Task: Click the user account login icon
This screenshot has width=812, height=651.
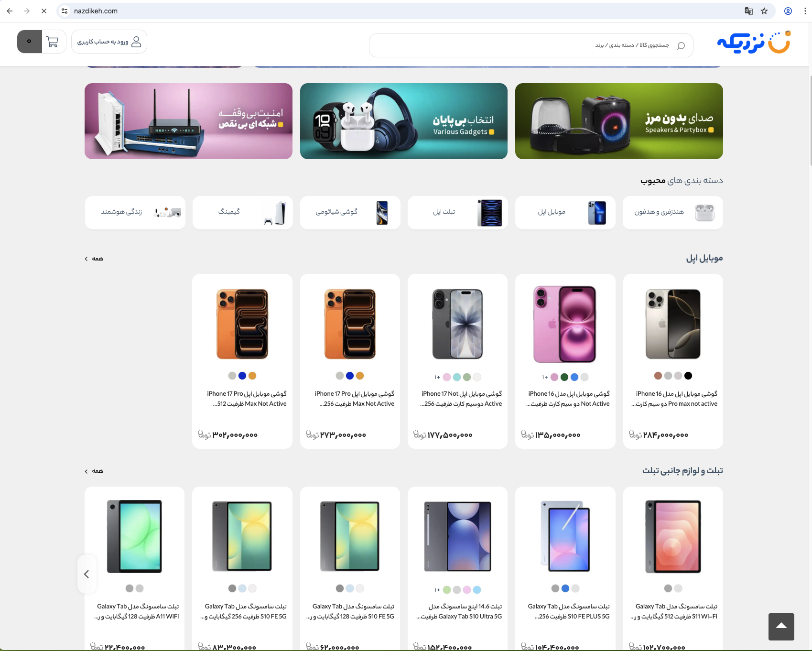Action: click(x=136, y=42)
